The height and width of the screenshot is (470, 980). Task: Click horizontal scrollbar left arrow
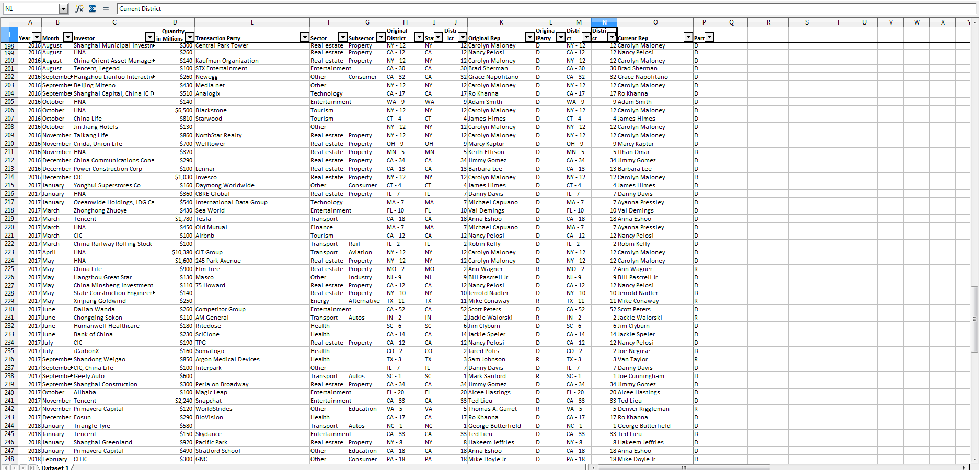pyautogui.click(x=594, y=467)
